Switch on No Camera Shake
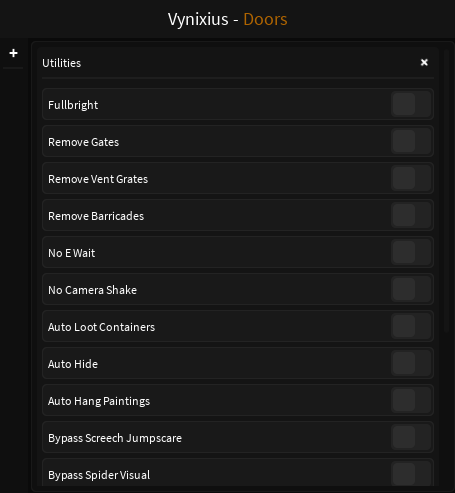Viewport: 455px width, 493px height. (411, 289)
